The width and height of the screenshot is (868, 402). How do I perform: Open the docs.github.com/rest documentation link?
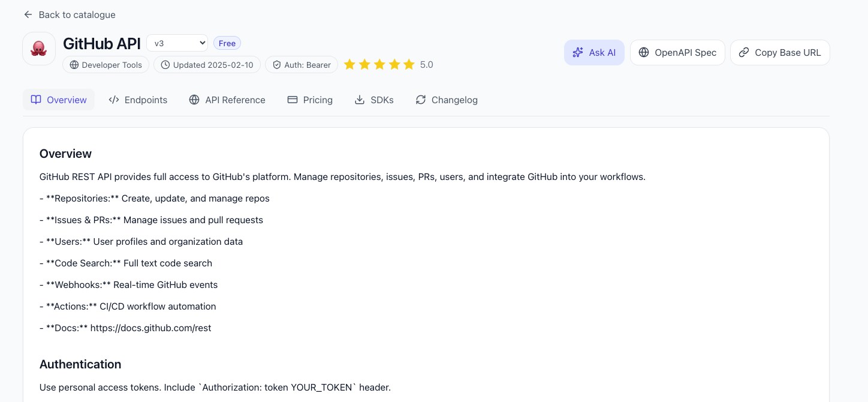(x=150, y=328)
